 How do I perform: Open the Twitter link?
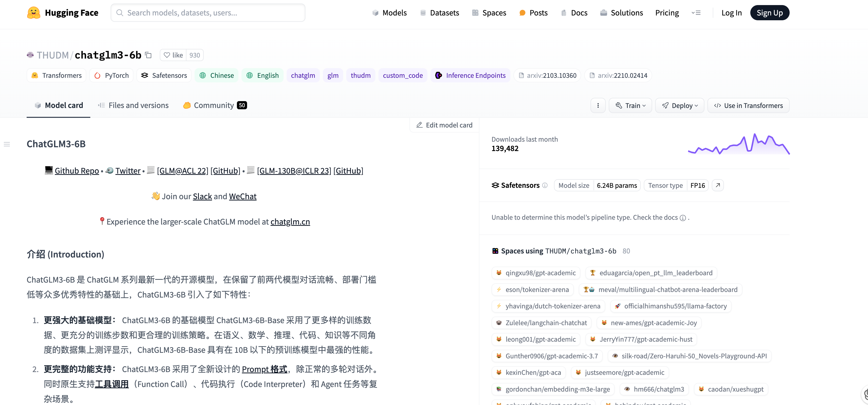pos(128,171)
